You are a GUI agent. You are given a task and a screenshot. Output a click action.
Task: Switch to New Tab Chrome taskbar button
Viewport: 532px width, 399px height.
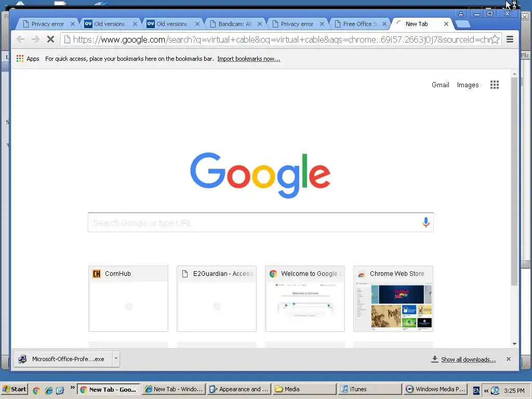[x=108, y=390]
